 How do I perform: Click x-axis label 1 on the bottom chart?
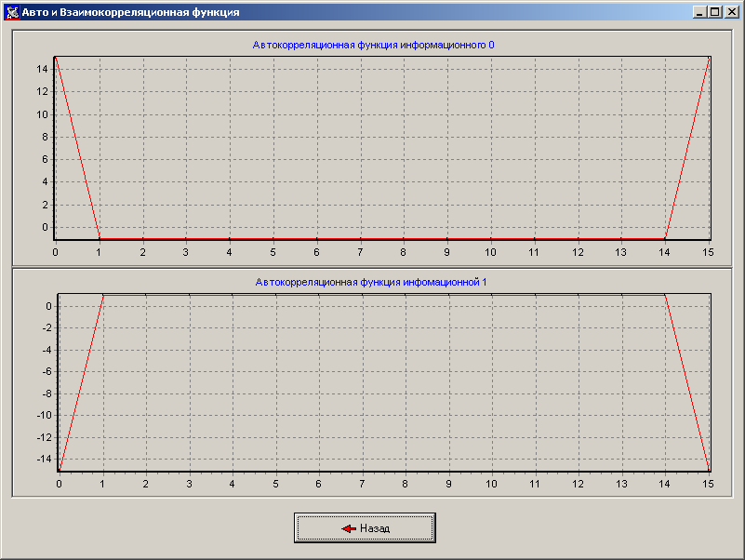click(102, 484)
